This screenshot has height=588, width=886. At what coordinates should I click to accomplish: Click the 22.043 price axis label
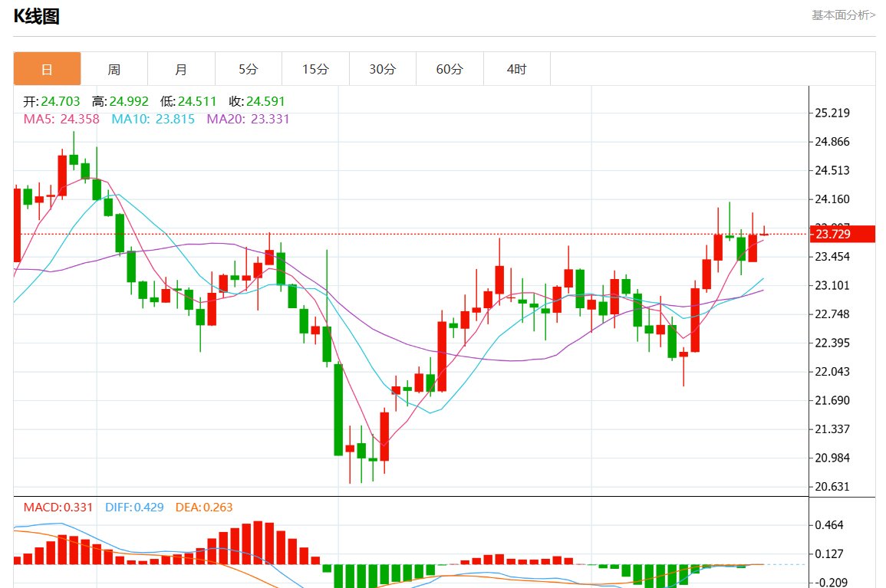tap(832, 372)
